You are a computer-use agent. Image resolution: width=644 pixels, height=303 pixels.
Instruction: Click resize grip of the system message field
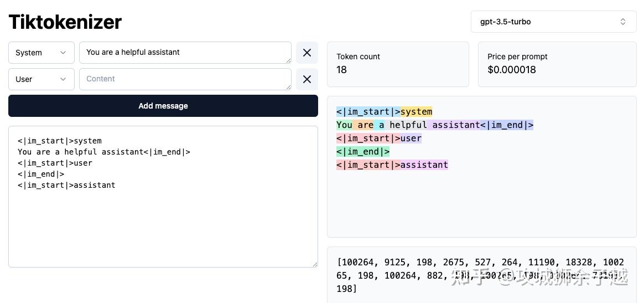(289, 61)
